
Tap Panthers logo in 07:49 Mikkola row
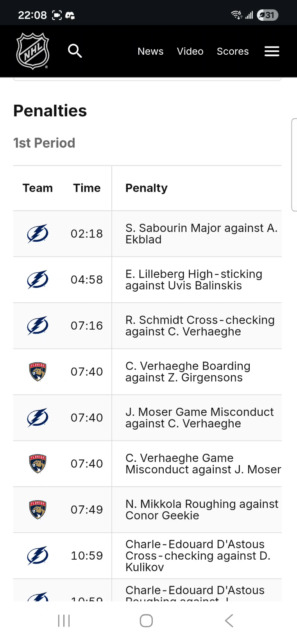tap(38, 509)
